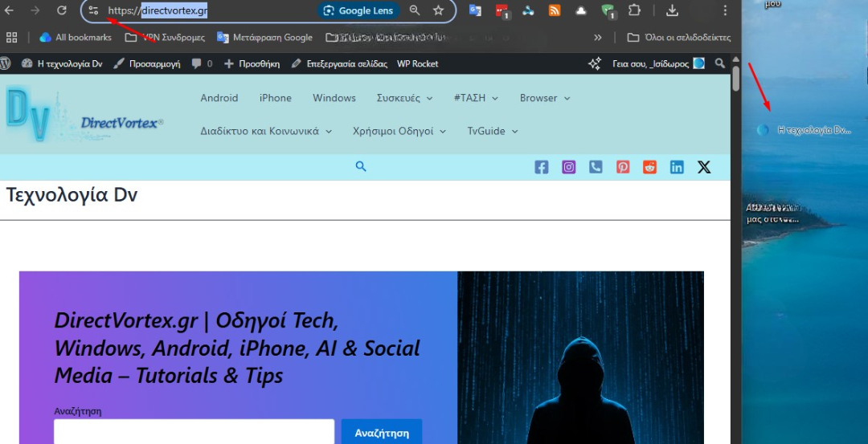Bookmark this page with the star
The image size is (868, 444).
tap(439, 10)
